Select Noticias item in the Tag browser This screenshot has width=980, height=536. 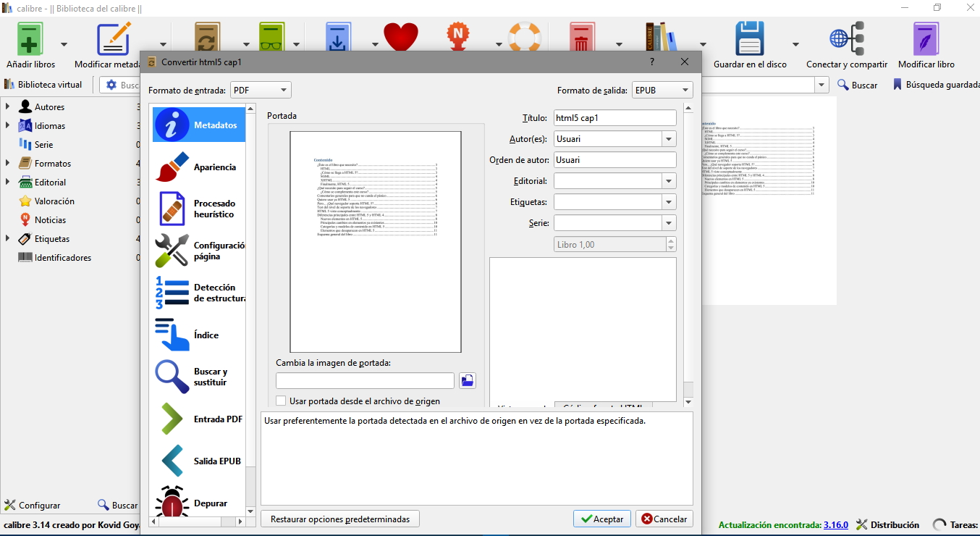[42, 219]
